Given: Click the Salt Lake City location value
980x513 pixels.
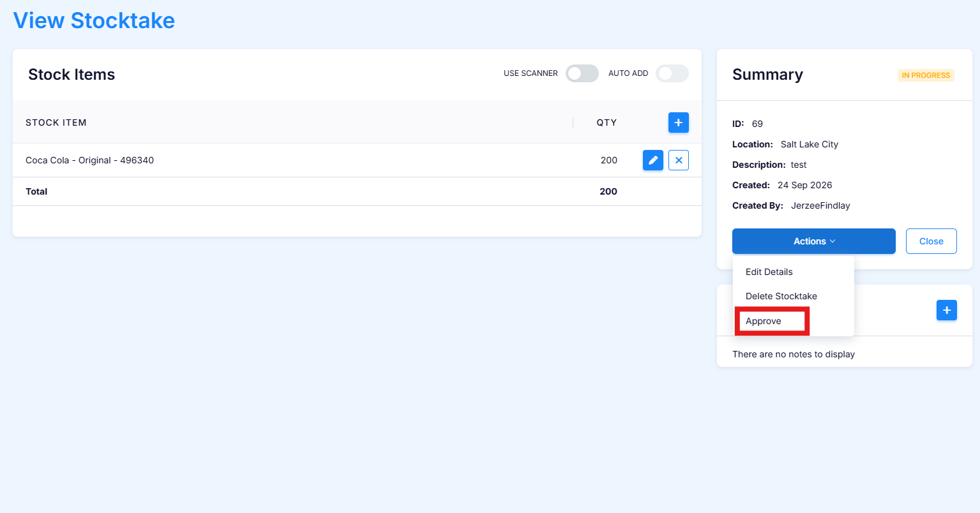Looking at the screenshot, I should pyautogui.click(x=809, y=144).
